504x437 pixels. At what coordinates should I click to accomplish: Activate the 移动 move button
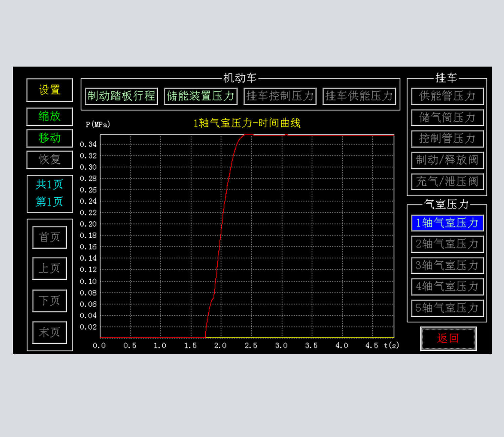point(50,138)
